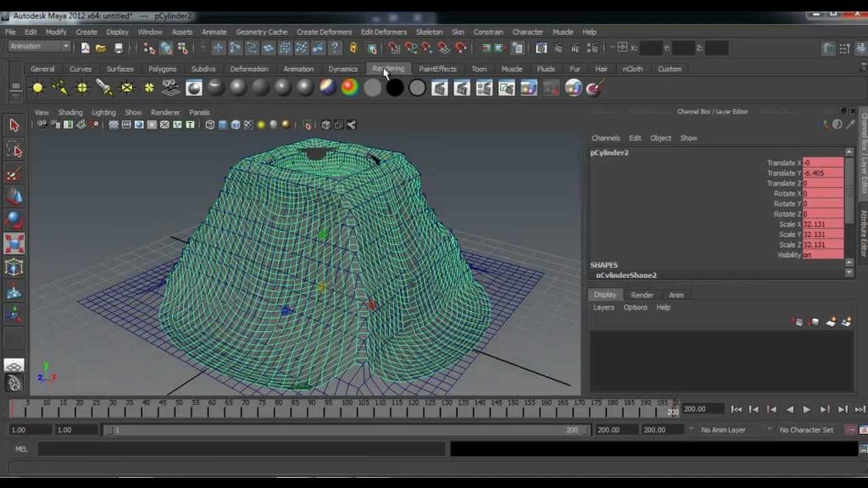Open the Create Deformers menu
Viewport: 868px width, 488px height.
pyautogui.click(x=325, y=32)
